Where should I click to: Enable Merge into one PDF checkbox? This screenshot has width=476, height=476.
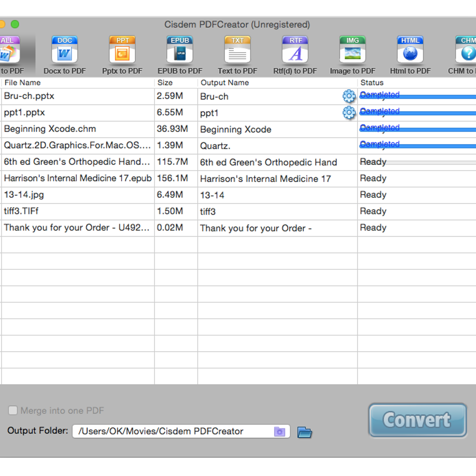pyautogui.click(x=13, y=410)
